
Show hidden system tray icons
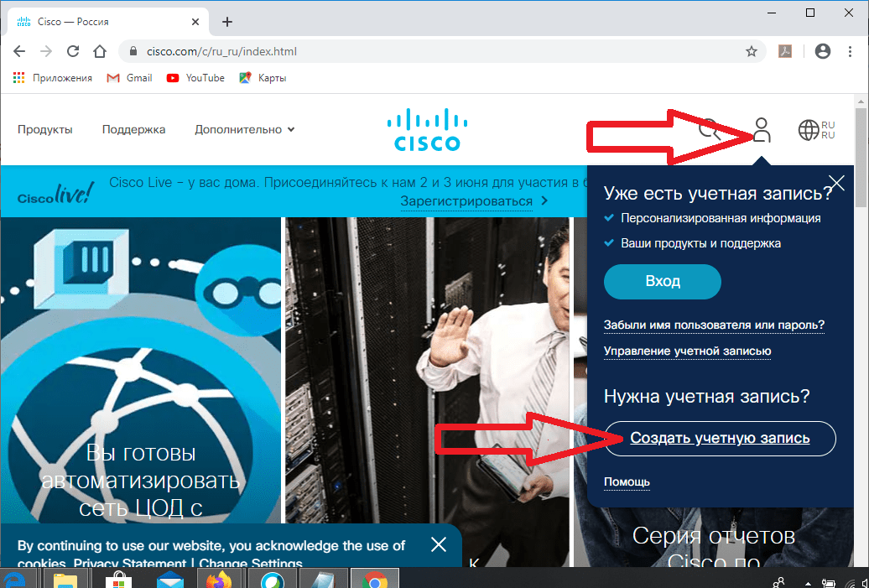[808, 582]
